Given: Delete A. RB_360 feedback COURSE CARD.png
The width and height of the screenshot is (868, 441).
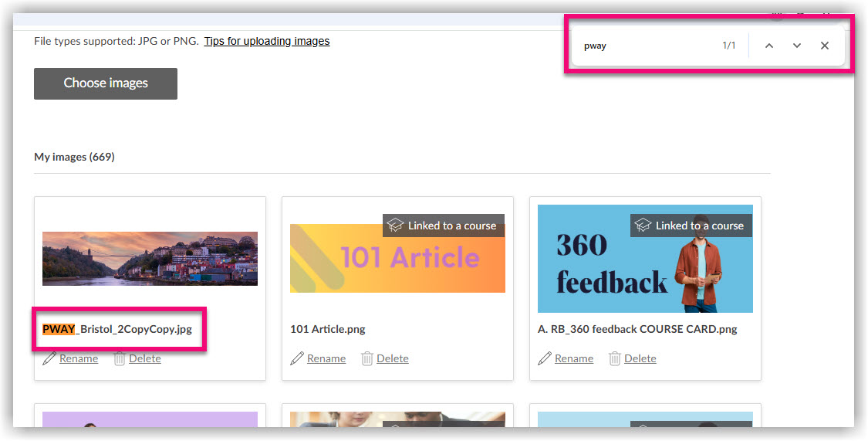Looking at the screenshot, I should tap(640, 358).
